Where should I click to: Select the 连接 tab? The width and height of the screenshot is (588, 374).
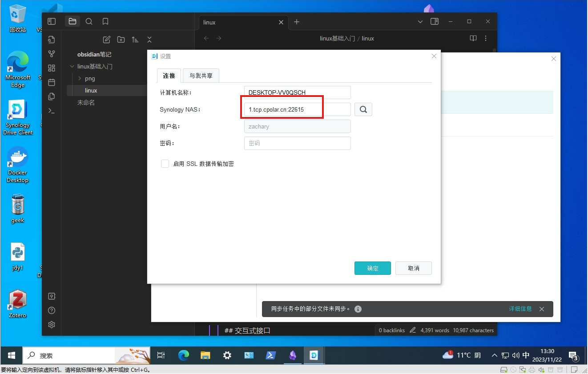pos(169,76)
